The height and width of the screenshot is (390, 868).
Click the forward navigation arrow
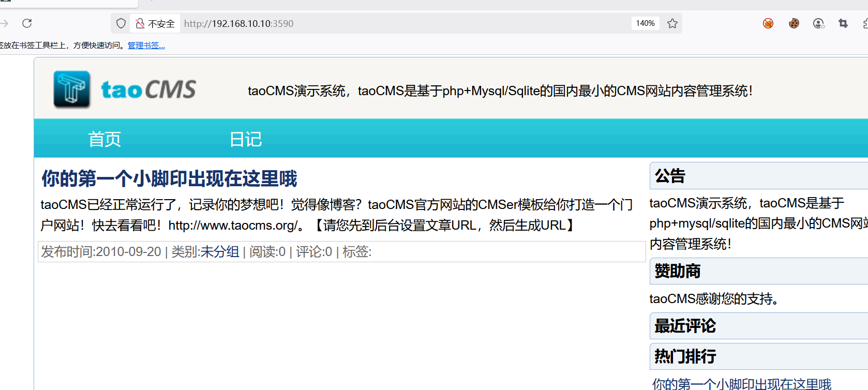[x=4, y=23]
